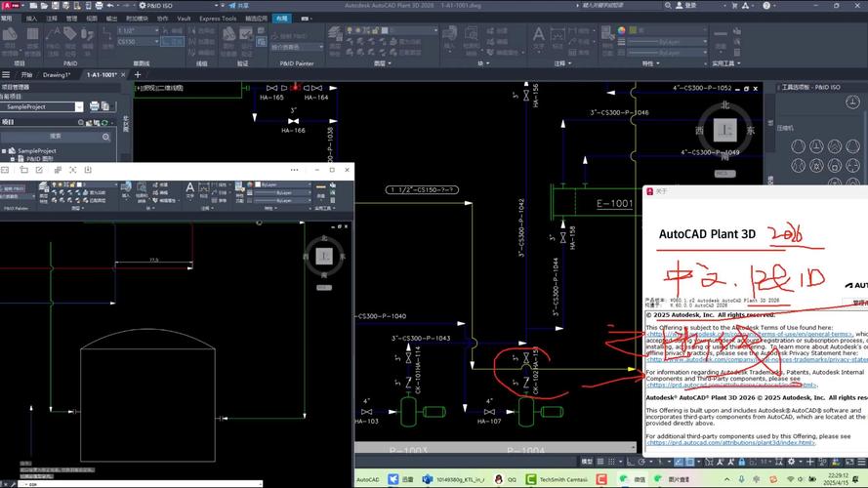Open the plant3d attributions link in About dialog
The width and height of the screenshot is (868, 488).
pyautogui.click(x=730, y=443)
